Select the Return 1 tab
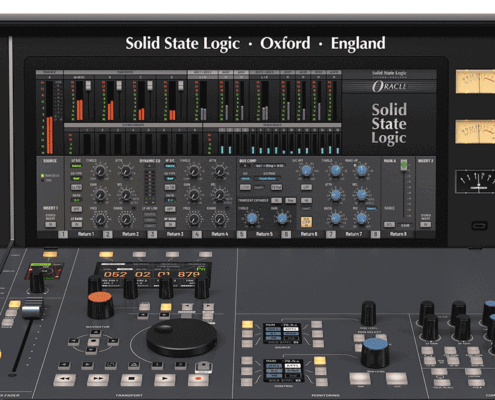Viewport: 495px width, 400px height. 86,234
